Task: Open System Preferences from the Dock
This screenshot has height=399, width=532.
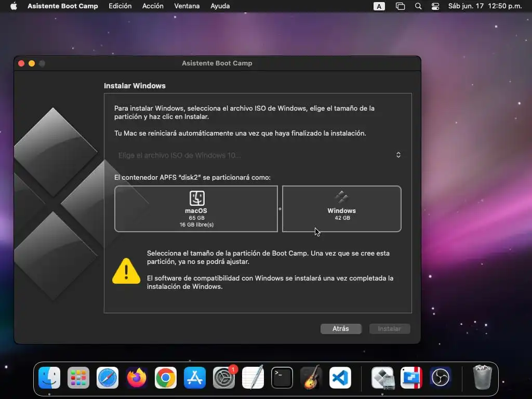Action: 224,378
